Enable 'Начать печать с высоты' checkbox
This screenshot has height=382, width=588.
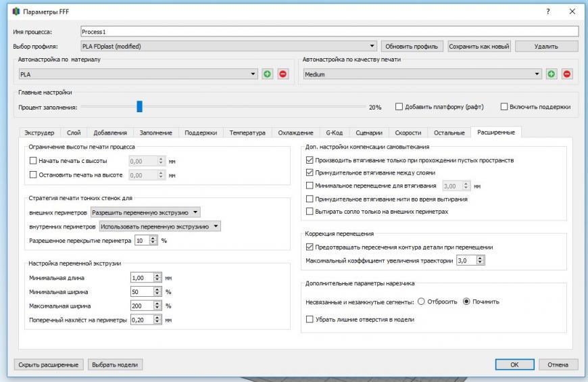click(33, 161)
